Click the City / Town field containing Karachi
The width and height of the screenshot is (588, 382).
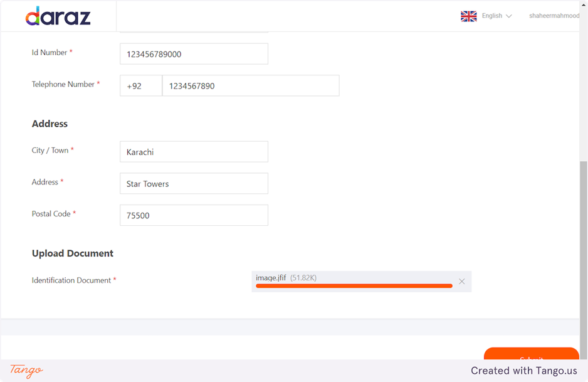click(194, 152)
